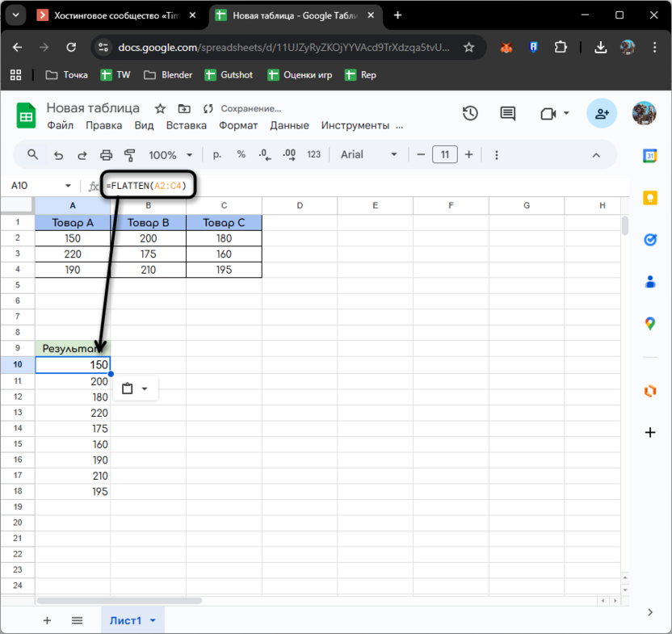Open version history clock icon

click(x=470, y=114)
